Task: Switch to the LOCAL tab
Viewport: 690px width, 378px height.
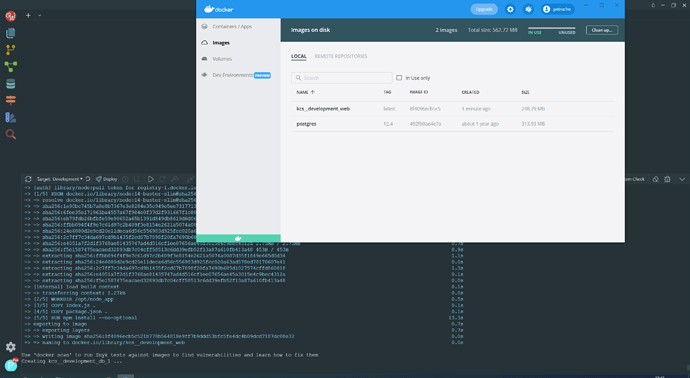Action: pos(299,56)
